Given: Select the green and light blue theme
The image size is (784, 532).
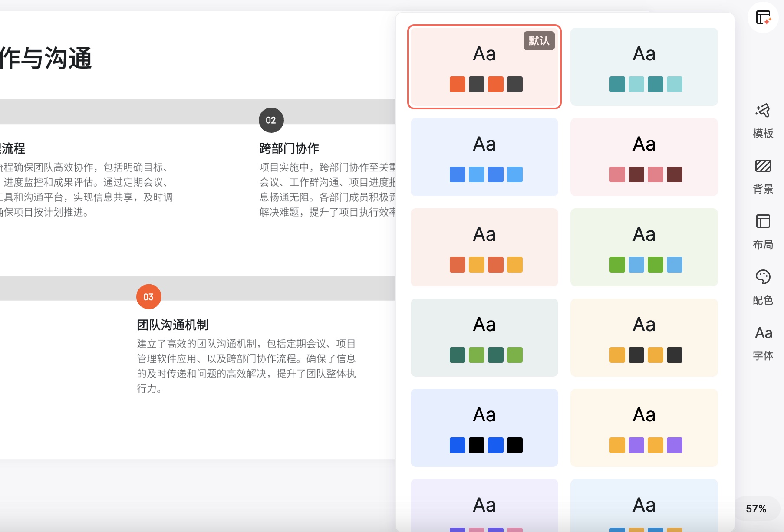Looking at the screenshot, I should tap(644, 247).
